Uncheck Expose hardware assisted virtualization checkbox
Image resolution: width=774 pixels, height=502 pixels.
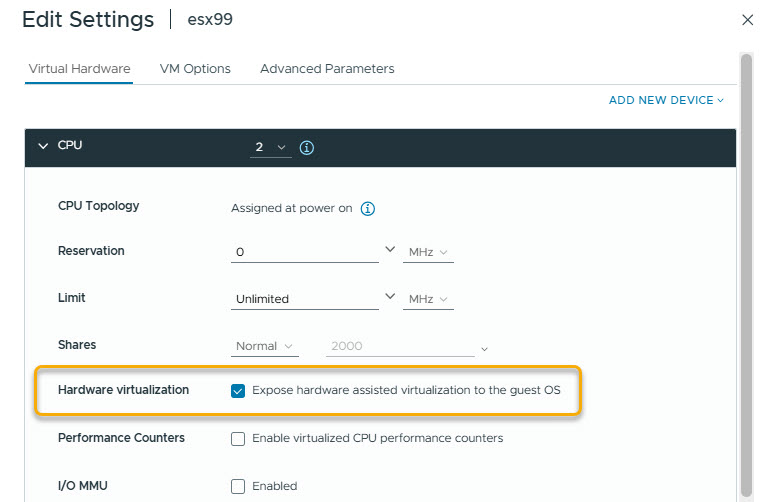tap(238, 391)
